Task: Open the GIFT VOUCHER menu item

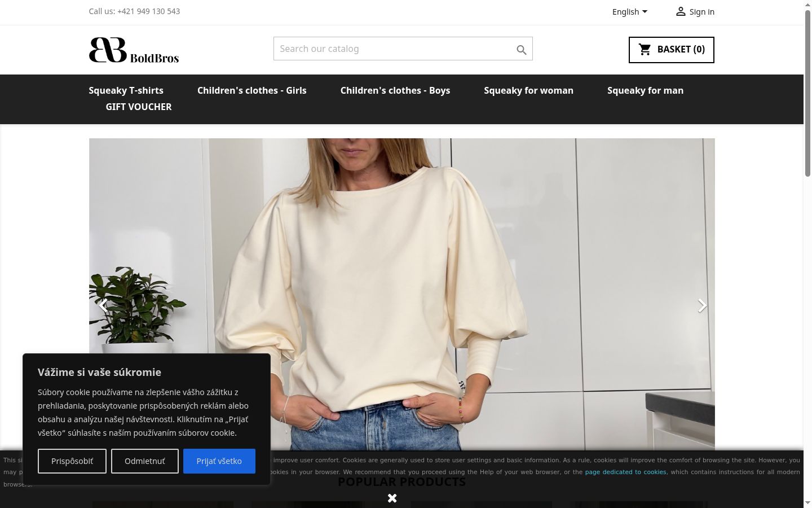Action: (x=139, y=107)
